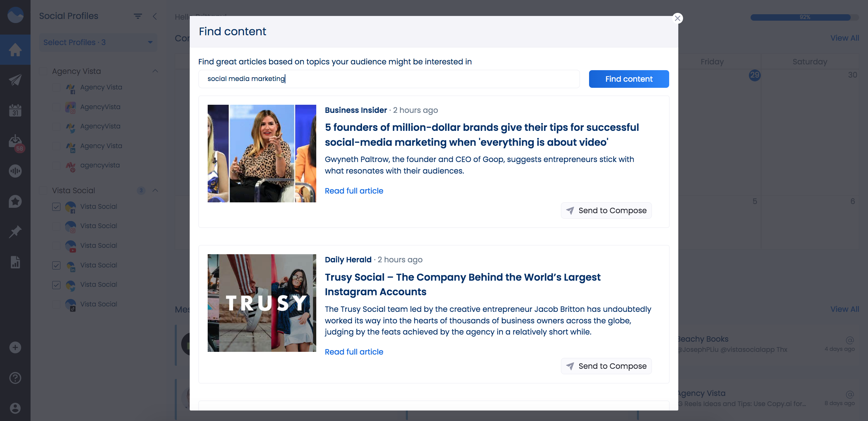The width and height of the screenshot is (868, 421).
Task: Open the Select Profiles dropdown
Action: (x=98, y=42)
